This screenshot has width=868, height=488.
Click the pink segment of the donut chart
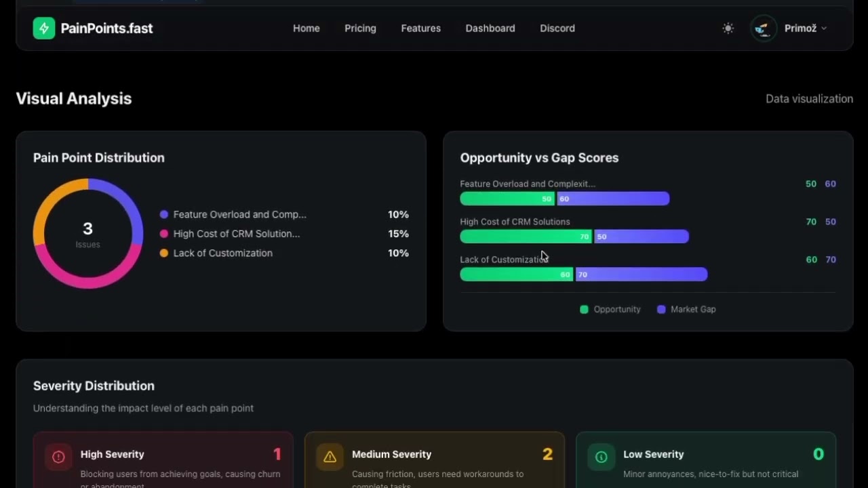pyautogui.click(x=88, y=283)
